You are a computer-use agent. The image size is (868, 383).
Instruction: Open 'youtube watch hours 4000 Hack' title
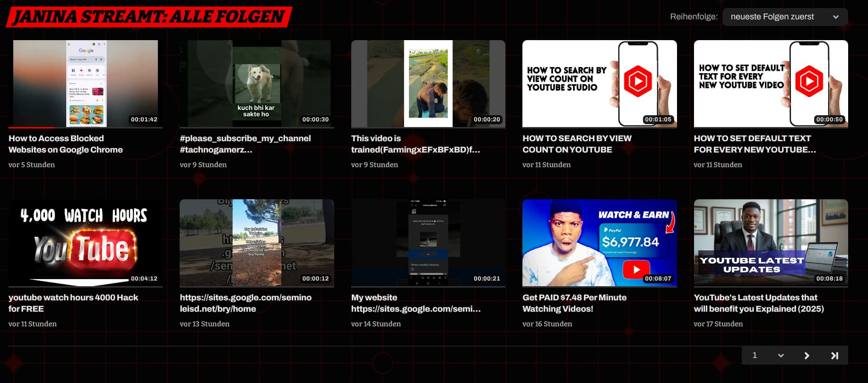click(x=73, y=303)
